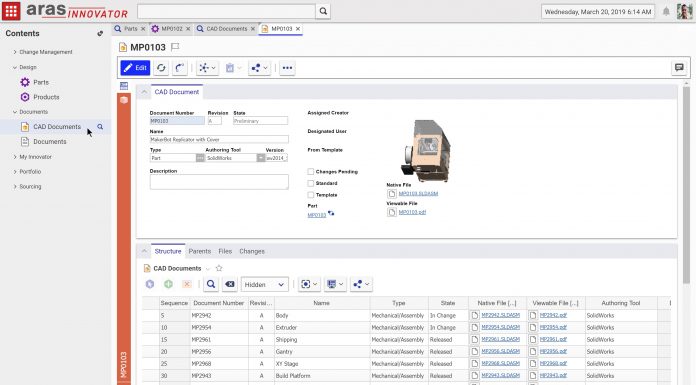Image resolution: width=696 pixels, height=385 pixels.
Task: Open the Type field ellipsis picker
Action: (200, 158)
